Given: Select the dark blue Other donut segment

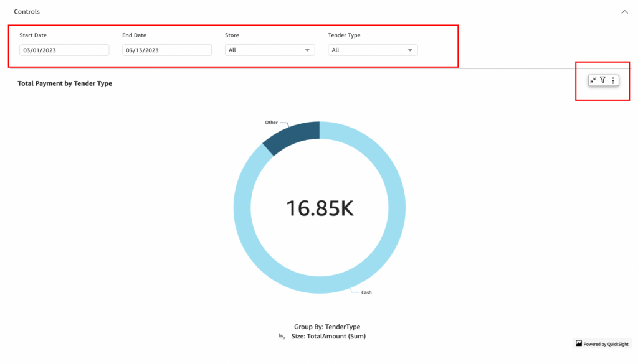Looking at the screenshot, I should coord(293,136).
